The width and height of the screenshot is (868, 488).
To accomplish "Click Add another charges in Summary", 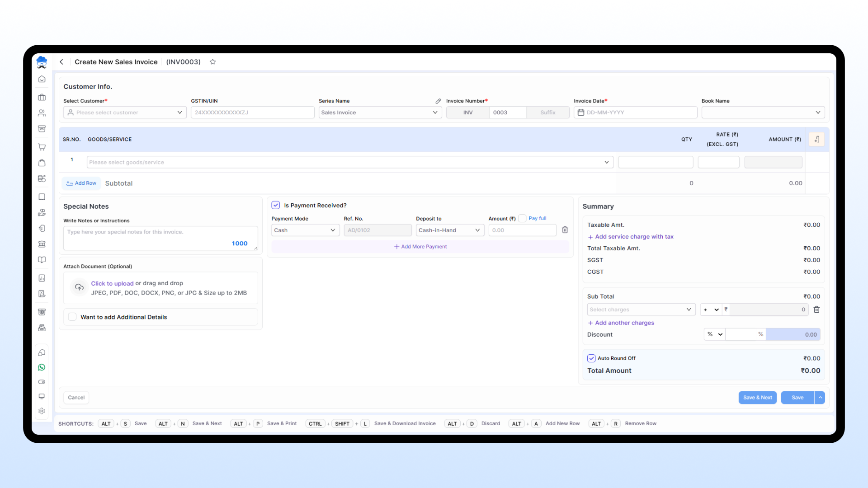I will point(621,323).
